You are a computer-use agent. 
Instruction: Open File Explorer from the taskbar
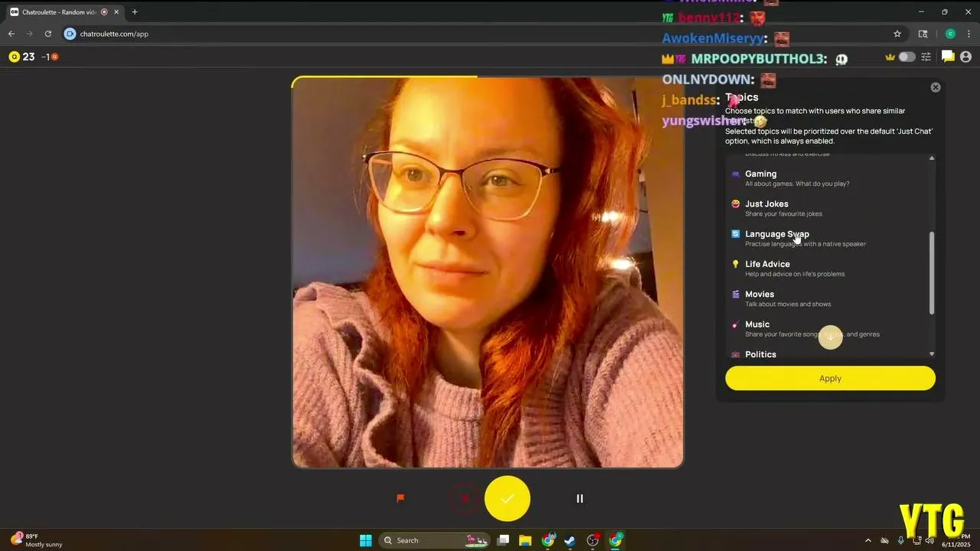click(x=525, y=540)
